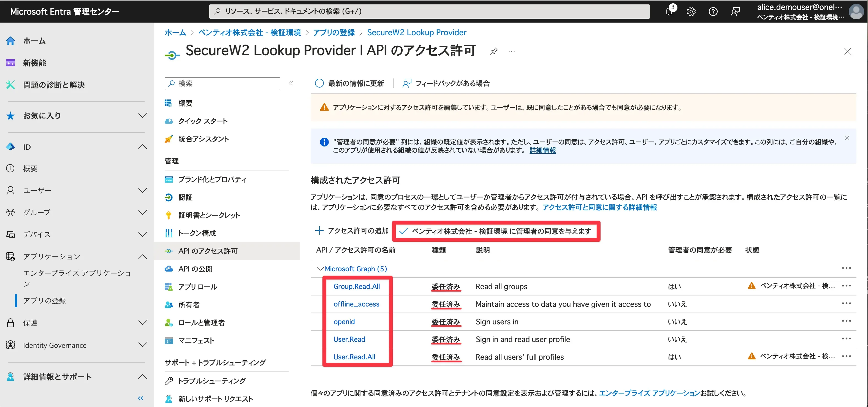Collapse the Microsoft Graph (5) group
Viewport: 868px width, 407px height.
[320, 269]
